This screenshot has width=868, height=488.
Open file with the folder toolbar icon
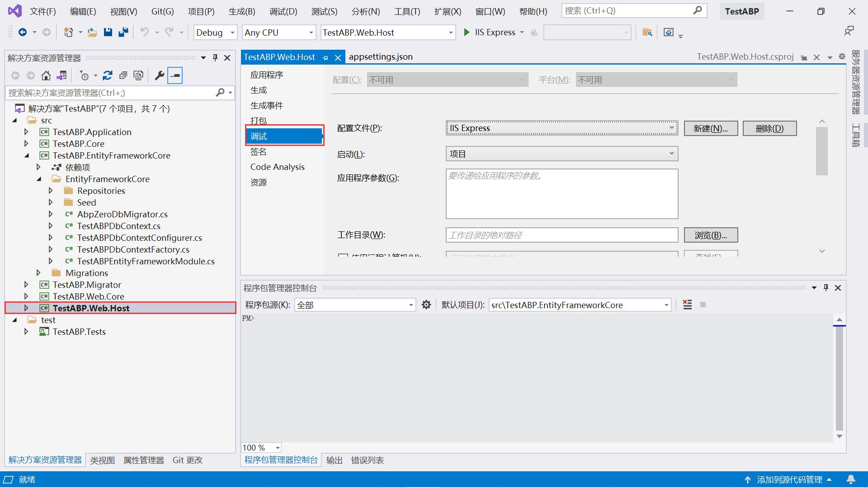point(92,32)
